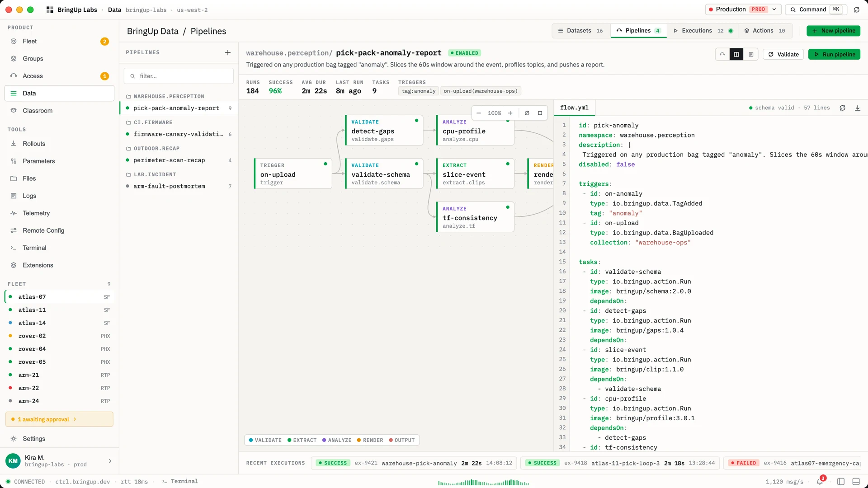Click the tag:anomaly trigger chip
The width and height of the screenshot is (868, 488).
point(419,91)
